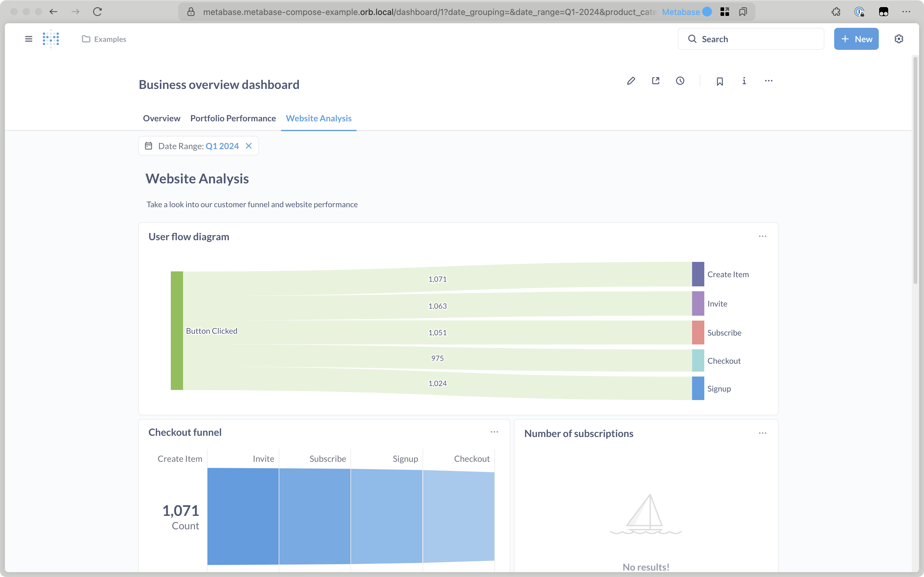
Task: Toggle the sidebar hamburger menu
Action: pos(29,39)
